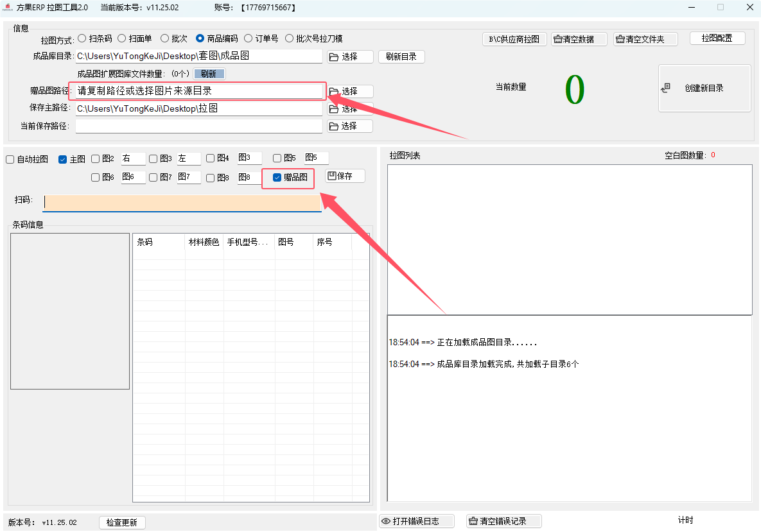
Task: Click the 拉图列表 list area
Action: pos(570,239)
